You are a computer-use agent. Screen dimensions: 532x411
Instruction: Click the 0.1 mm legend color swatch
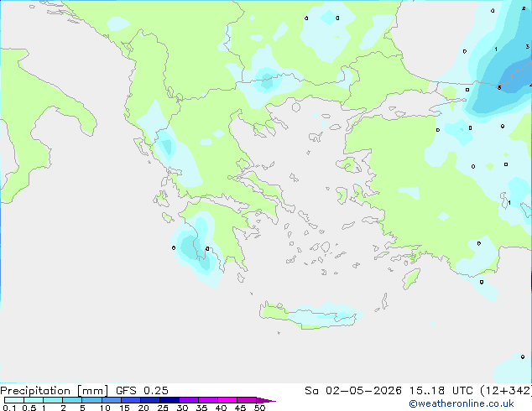coord(14,400)
